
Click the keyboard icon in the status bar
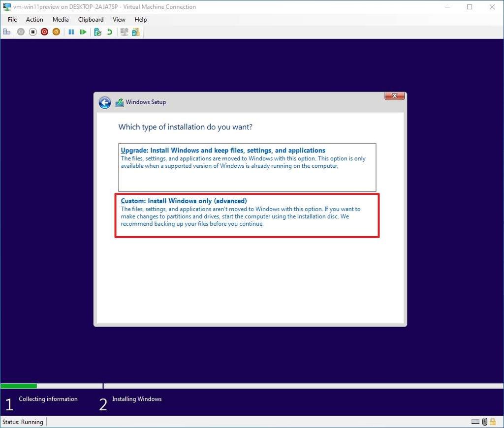point(475,422)
